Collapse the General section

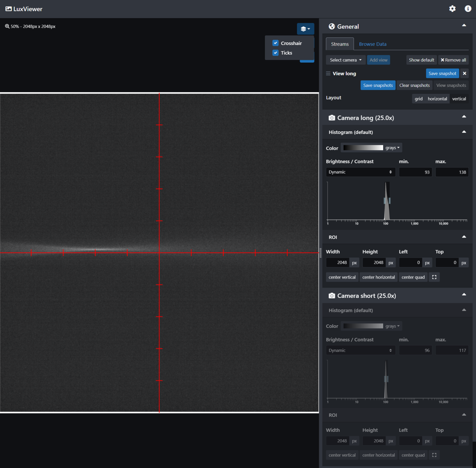(x=464, y=25)
